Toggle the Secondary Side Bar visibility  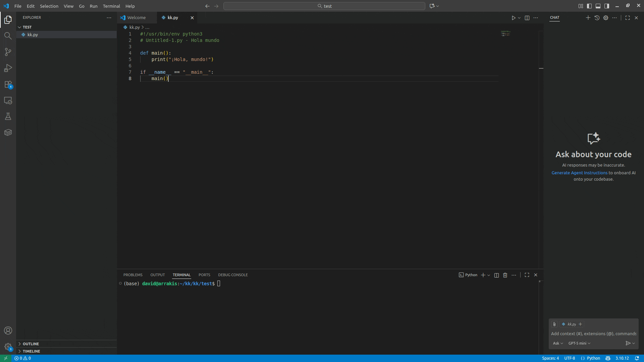[607, 6]
